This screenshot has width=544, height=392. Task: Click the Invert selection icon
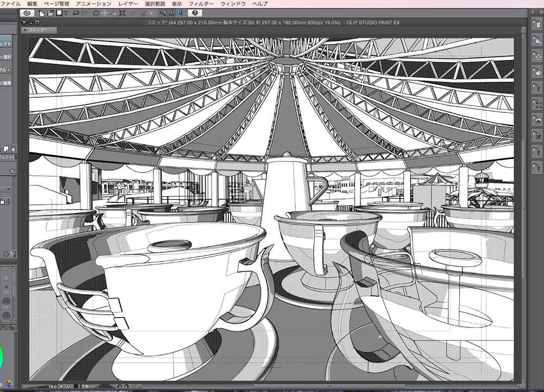pos(143,13)
